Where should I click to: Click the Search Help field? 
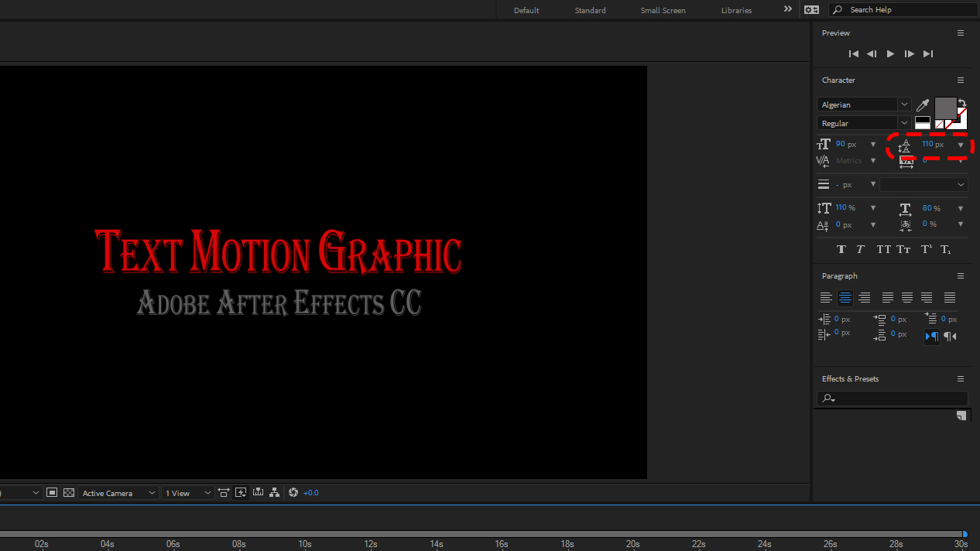(x=902, y=10)
